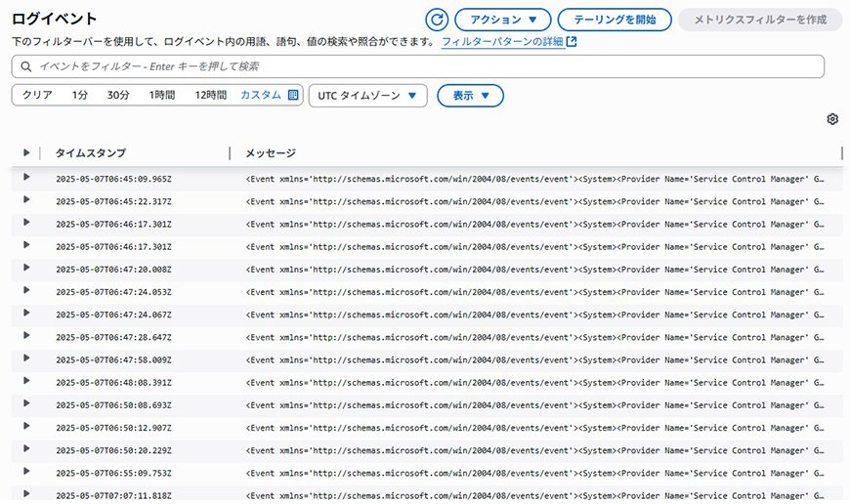
Task: Expand the log event at 06:47:20.008Z
Action: point(26,268)
